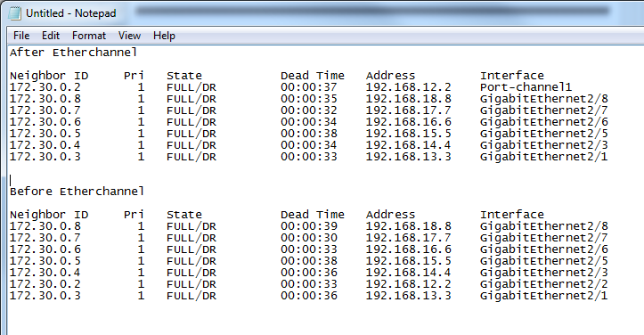Click the Port-channel1 interface text

[x=526, y=87]
